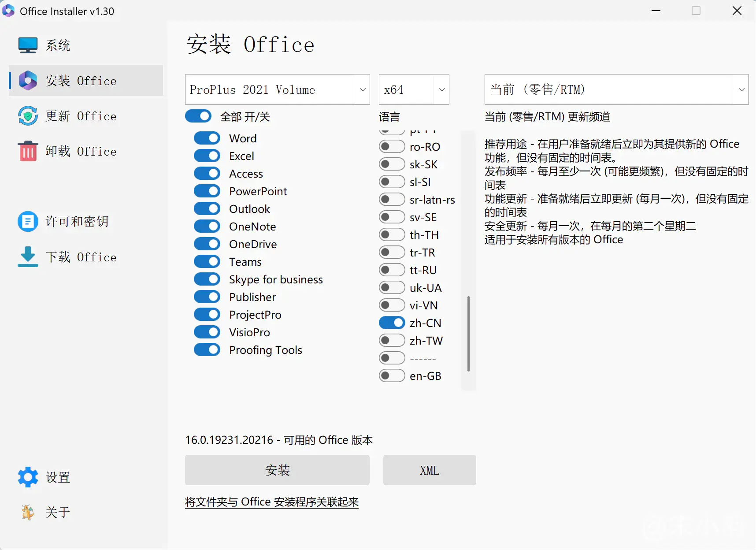Click the document icon for 许可和密钥
Viewport: 756px width, 550px height.
[x=28, y=221]
